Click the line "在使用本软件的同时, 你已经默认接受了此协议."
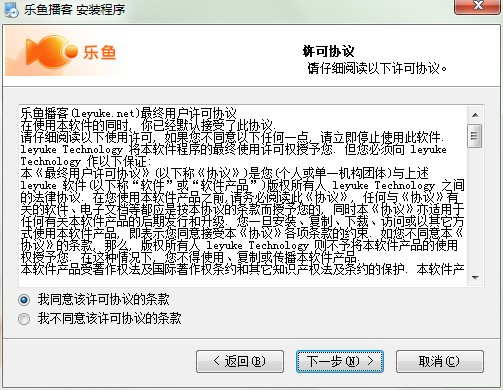 148,125
